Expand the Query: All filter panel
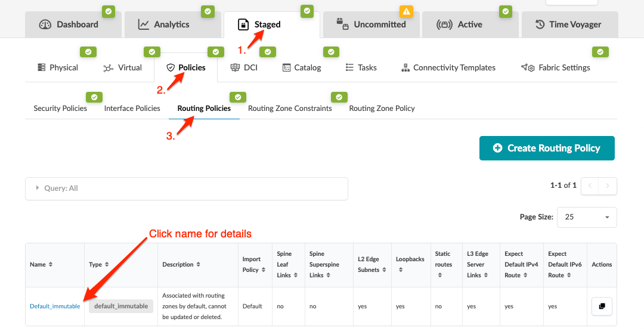Viewport: 644px width, 331px height. (37, 188)
